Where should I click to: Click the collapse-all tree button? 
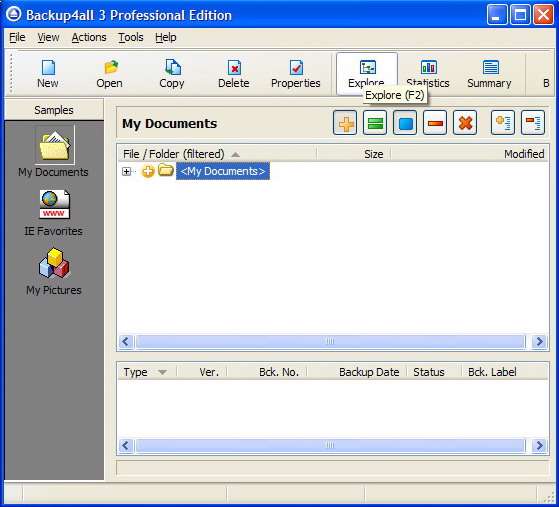pos(533,123)
